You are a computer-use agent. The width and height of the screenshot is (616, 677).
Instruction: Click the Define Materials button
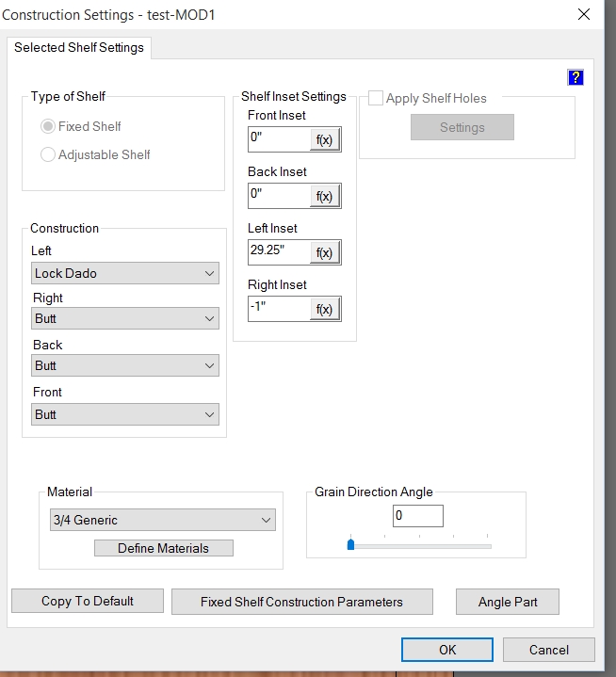163,548
